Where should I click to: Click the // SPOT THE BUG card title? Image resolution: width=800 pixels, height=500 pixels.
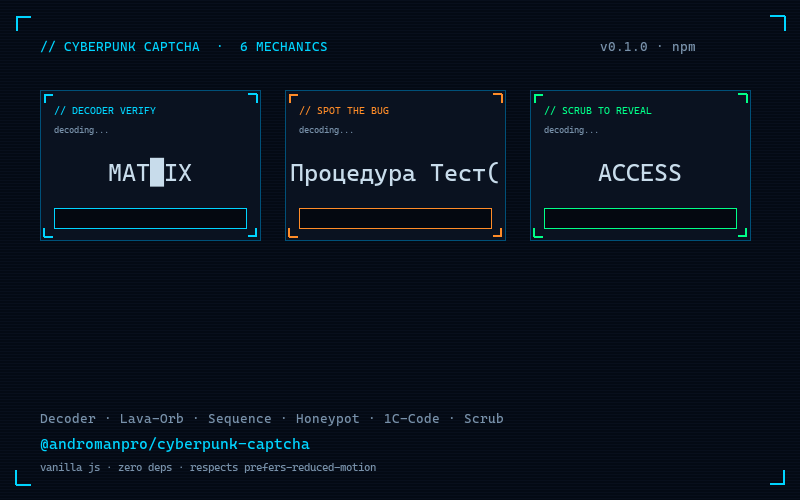coord(344,111)
